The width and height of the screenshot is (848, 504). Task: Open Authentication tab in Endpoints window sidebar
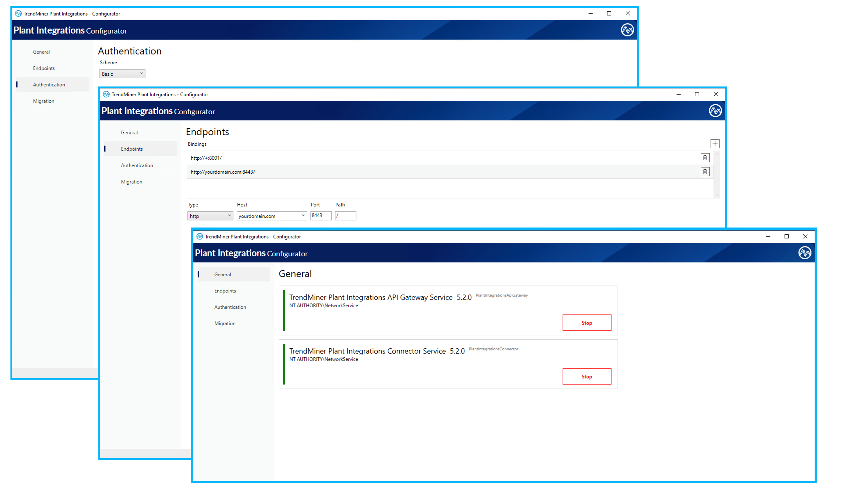(137, 165)
